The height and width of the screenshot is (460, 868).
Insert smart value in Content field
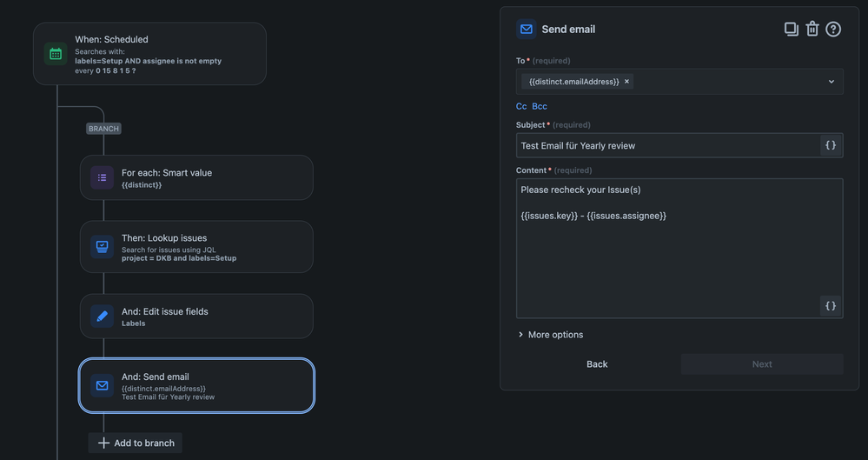pos(830,305)
